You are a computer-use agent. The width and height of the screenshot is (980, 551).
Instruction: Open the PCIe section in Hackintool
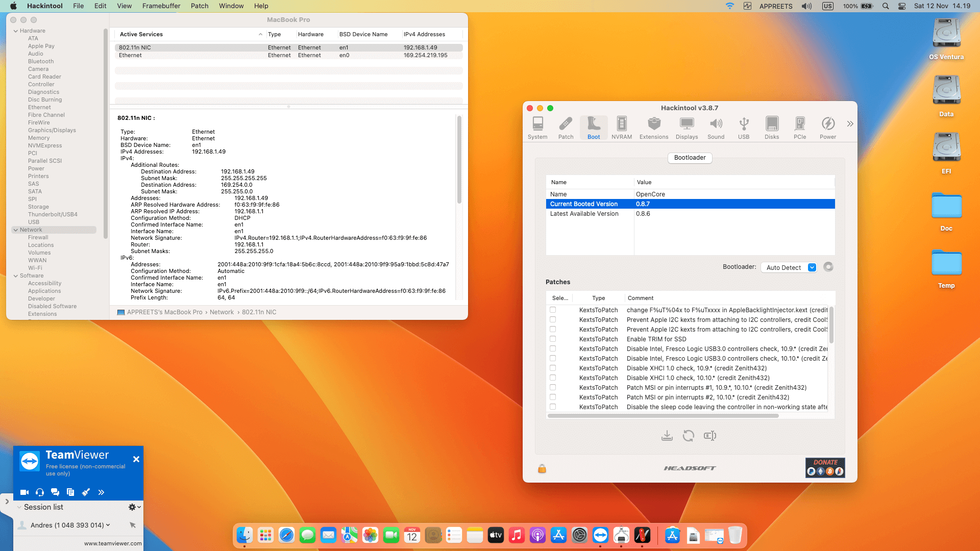(800, 128)
